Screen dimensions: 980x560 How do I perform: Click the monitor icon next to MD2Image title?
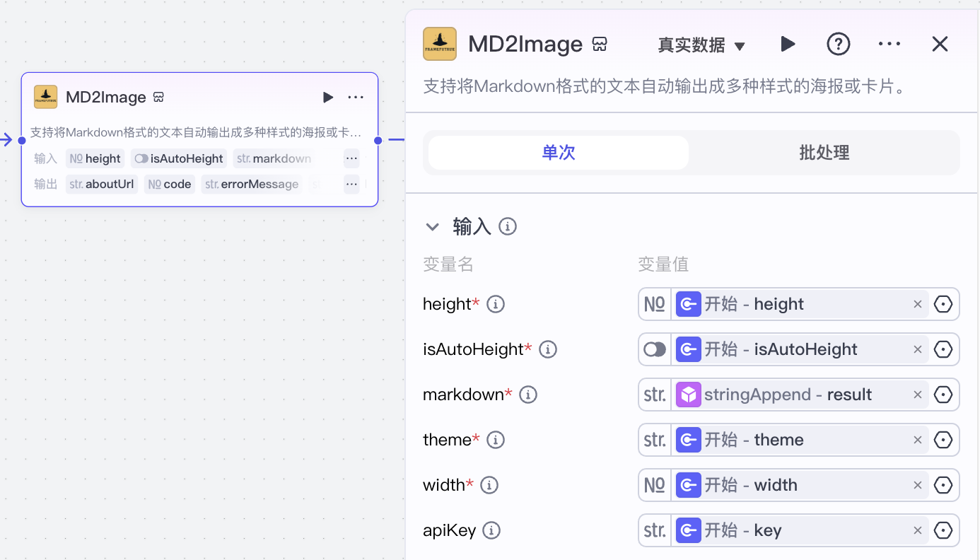click(599, 43)
